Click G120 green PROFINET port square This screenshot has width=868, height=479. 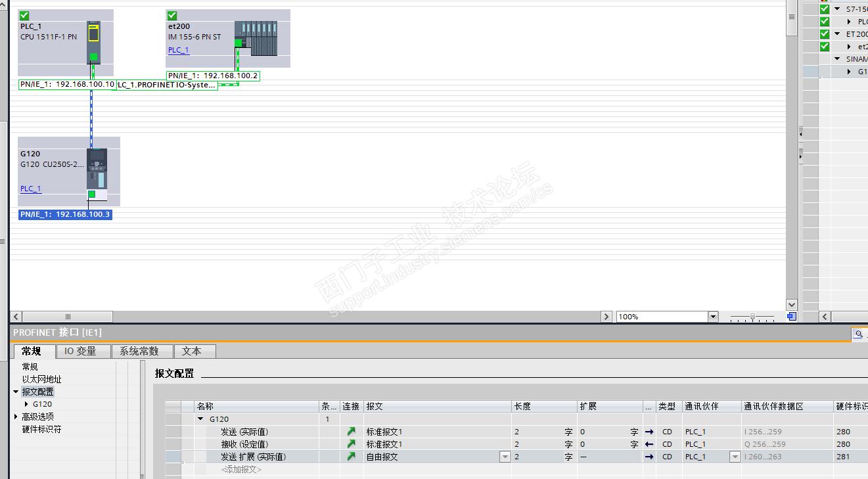click(92, 194)
